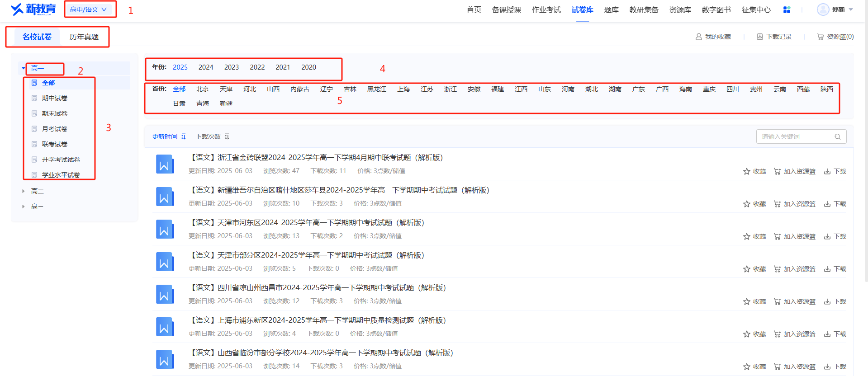The image size is (868, 376).
Task: Favorite the 四川省西昌市 paper
Action: 754,301
